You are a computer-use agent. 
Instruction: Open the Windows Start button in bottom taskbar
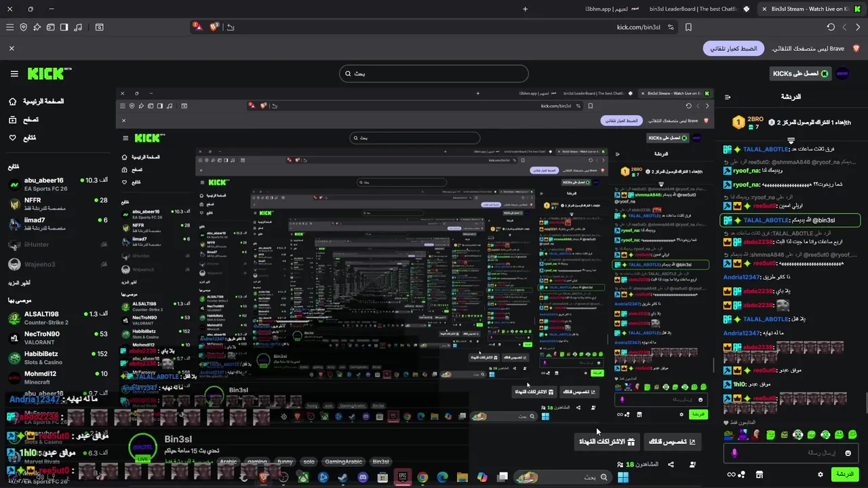[x=623, y=477]
